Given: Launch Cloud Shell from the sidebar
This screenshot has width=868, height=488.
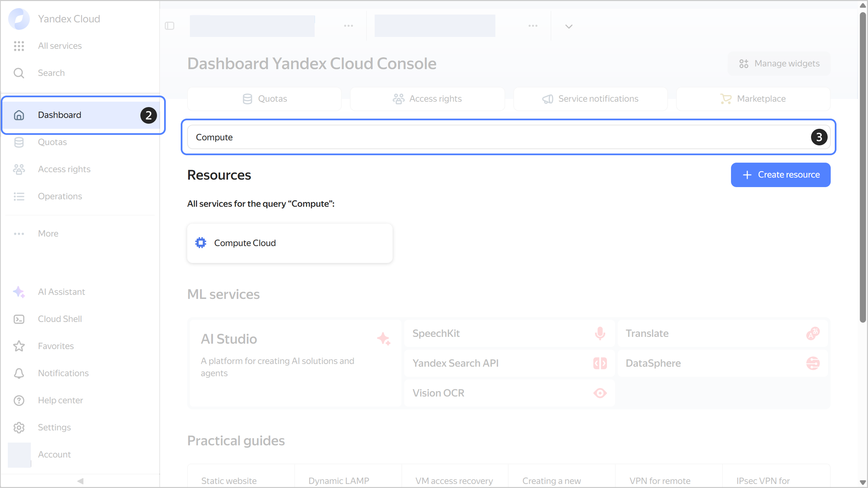Looking at the screenshot, I should [60, 319].
